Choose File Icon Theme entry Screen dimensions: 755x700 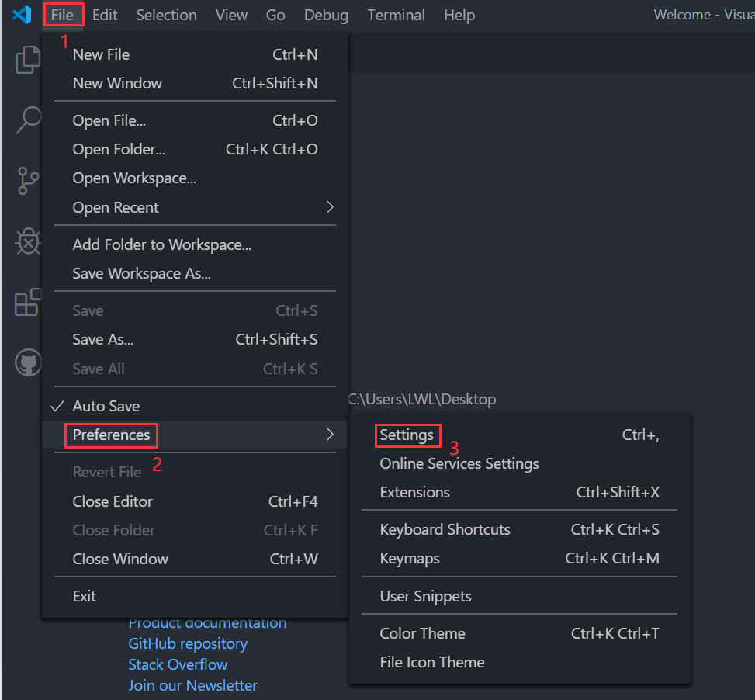pos(519,663)
